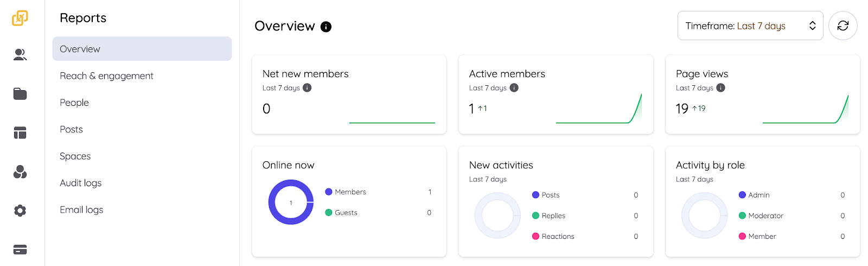Viewport: 868px width, 266px height.
Task: Click the Reactions label in New activities
Action: [x=558, y=236]
